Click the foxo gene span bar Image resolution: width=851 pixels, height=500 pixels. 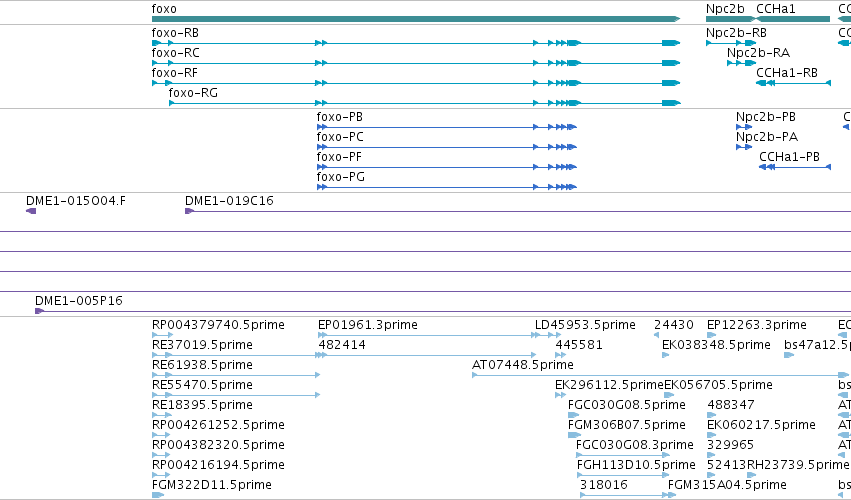click(416, 19)
